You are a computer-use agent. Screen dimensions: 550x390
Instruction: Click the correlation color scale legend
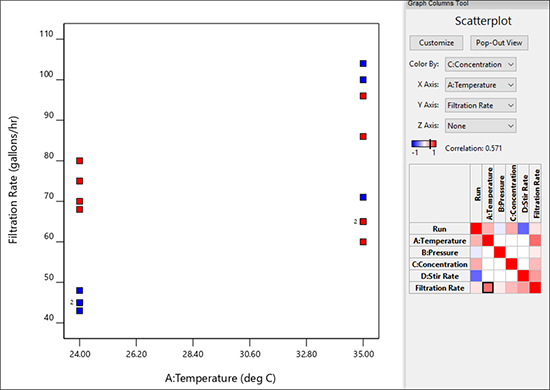(424, 144)
